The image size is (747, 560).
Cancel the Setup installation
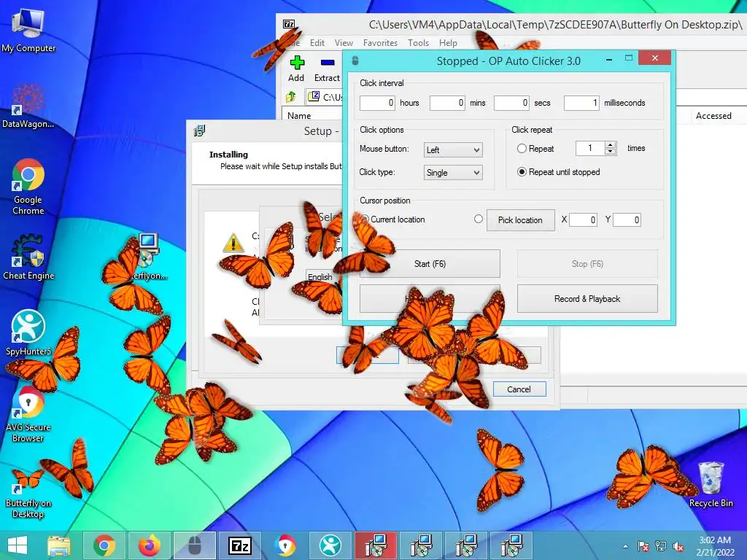click(519, 389)
